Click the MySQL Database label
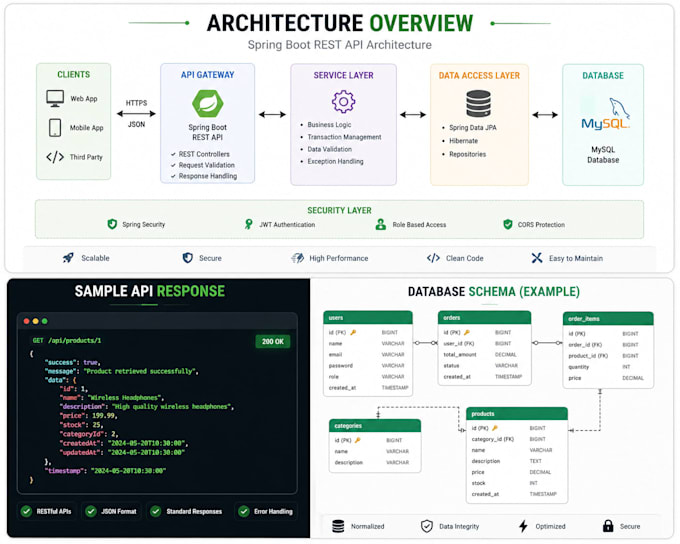 coord(603,154)
